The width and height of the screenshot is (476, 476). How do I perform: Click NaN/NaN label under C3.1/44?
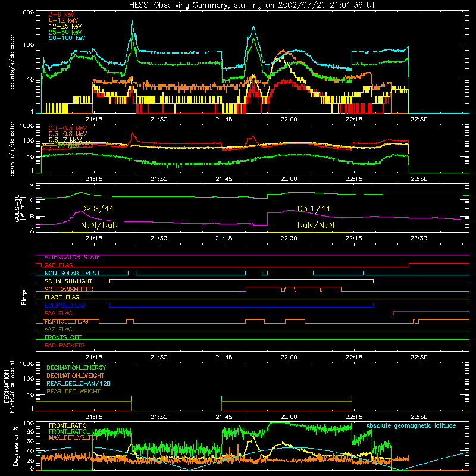(316, 225)
